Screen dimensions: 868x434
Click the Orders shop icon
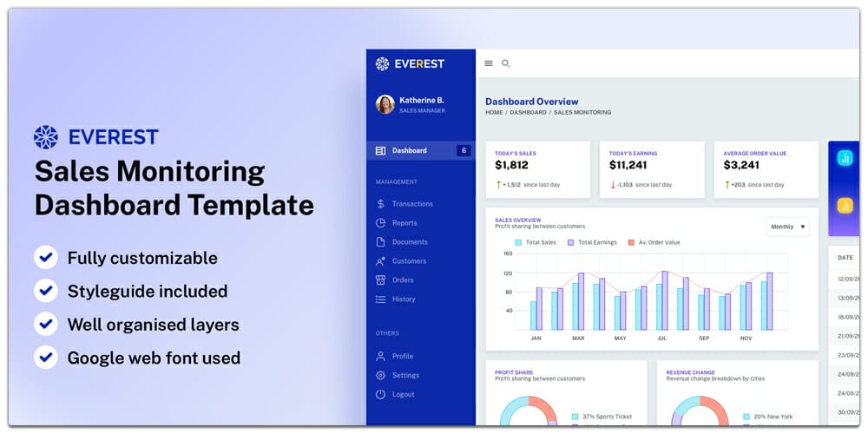(380, 280)
